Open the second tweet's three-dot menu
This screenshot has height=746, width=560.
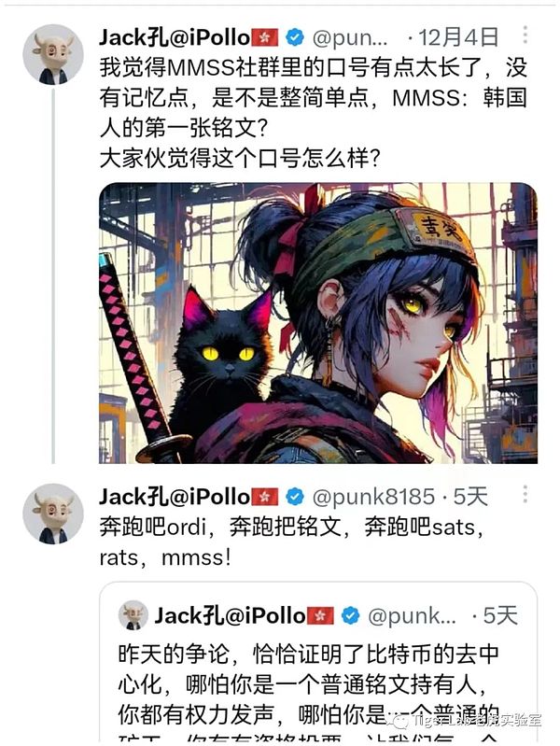point(525,494)
